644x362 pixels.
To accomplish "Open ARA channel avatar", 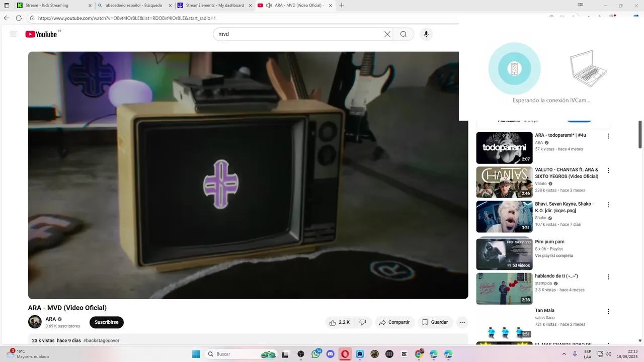I will tap(35, 322).
